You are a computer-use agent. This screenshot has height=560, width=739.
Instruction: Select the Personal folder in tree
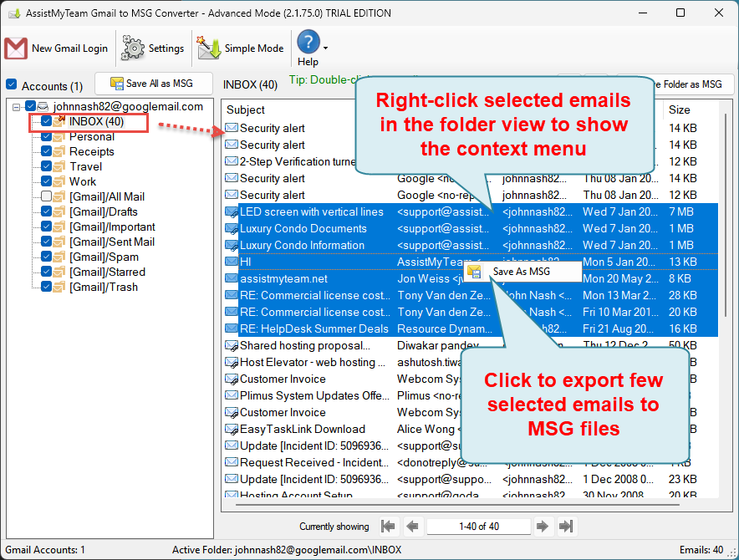pos(92,137)
